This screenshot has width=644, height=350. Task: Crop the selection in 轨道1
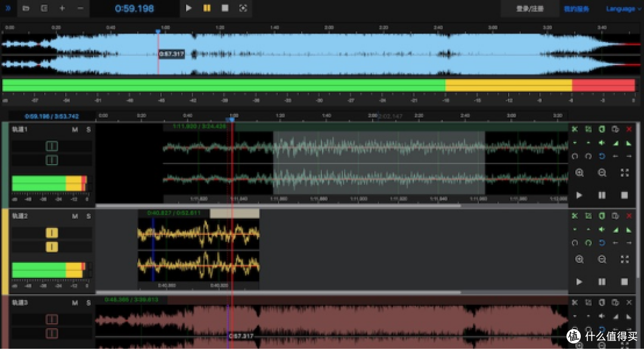coord(588,129)
